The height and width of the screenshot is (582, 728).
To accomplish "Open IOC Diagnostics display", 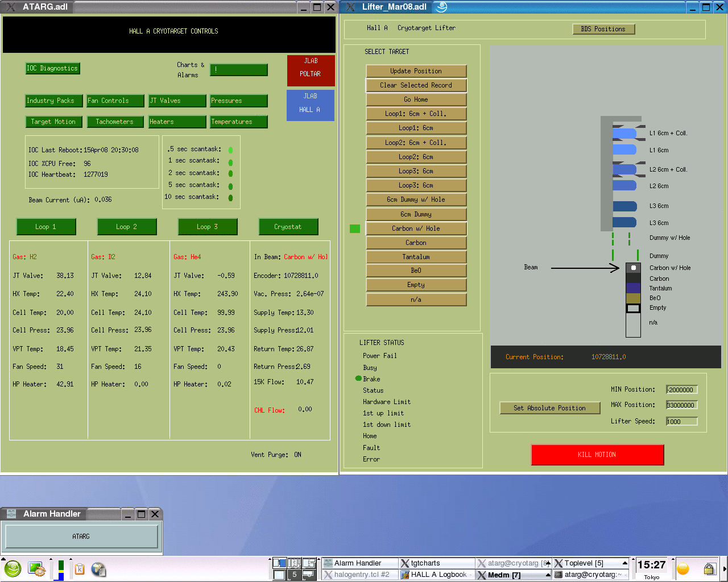I will coord(52,68).
